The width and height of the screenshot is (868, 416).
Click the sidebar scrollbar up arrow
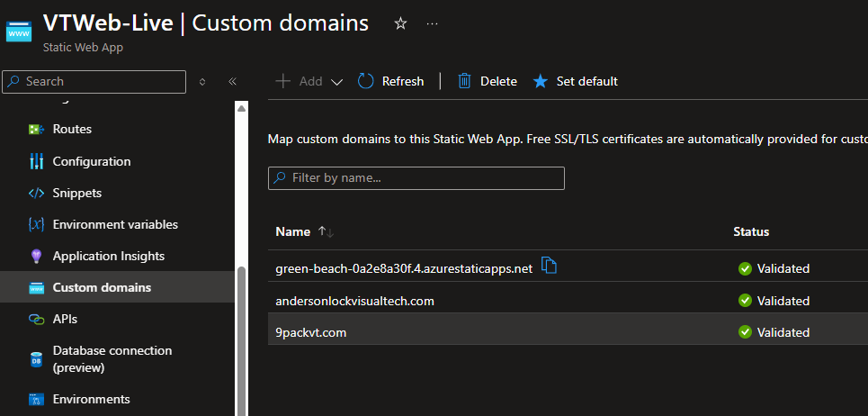241,109
